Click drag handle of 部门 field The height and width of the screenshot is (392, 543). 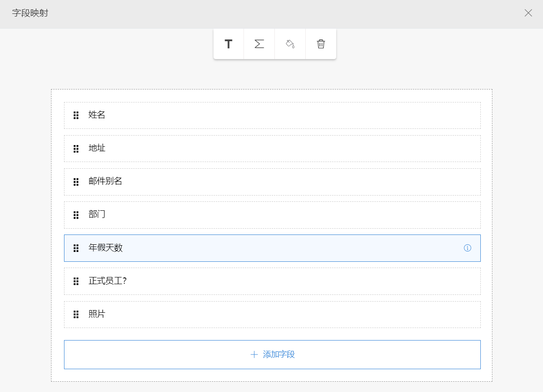[x=76, y=215]
